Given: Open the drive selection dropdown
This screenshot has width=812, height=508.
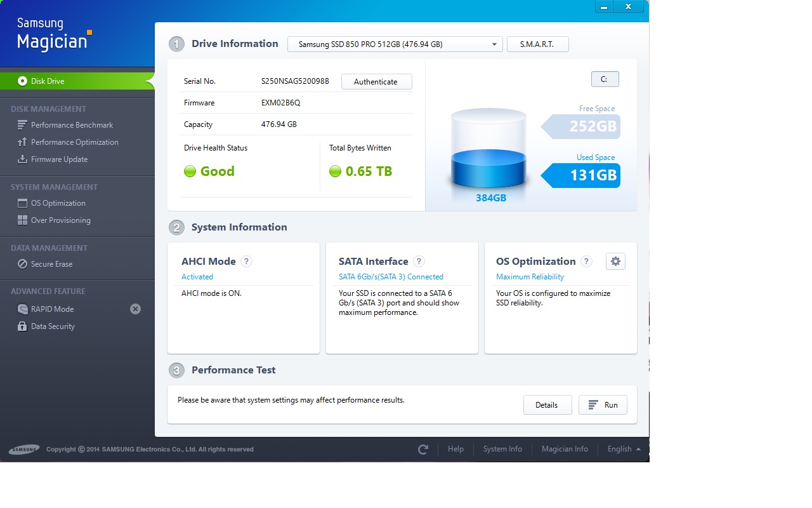Looking at the screenshot, I should (x=395, y=44).
